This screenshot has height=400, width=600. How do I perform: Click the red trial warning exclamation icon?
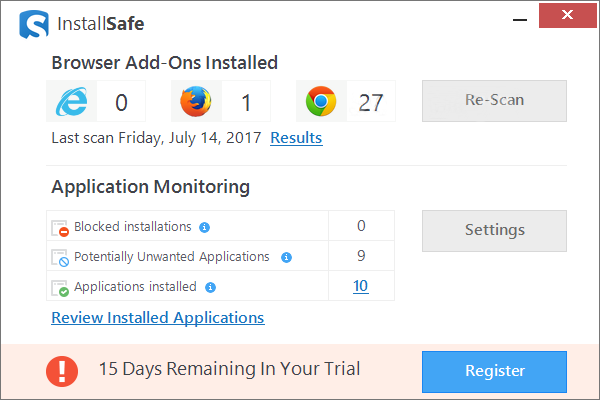coord(62,371)
